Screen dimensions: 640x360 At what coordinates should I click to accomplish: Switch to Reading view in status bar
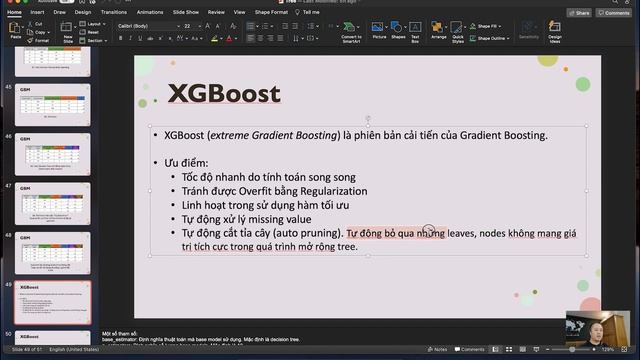click(x=522, y=349)
